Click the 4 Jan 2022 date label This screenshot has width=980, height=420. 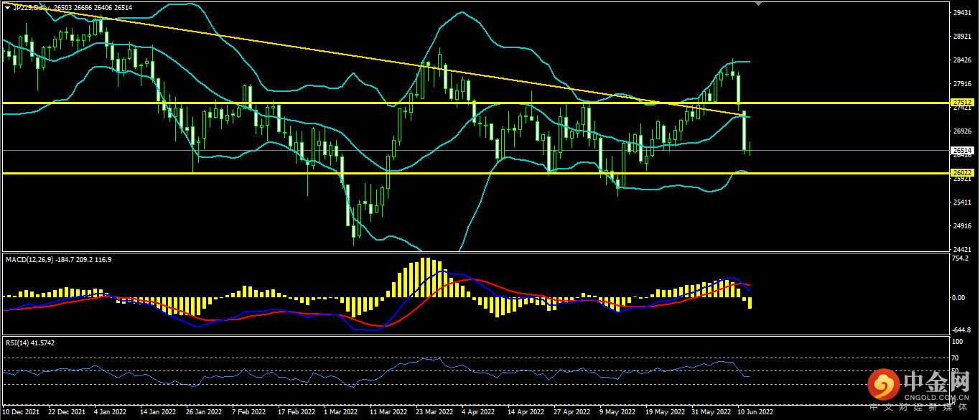(x=112, y=413)
